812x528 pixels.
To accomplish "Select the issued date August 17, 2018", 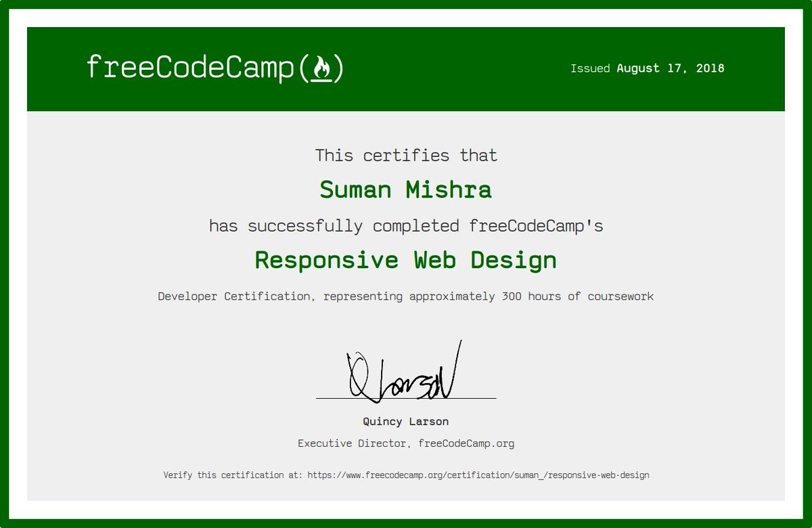I will point(671,68).
